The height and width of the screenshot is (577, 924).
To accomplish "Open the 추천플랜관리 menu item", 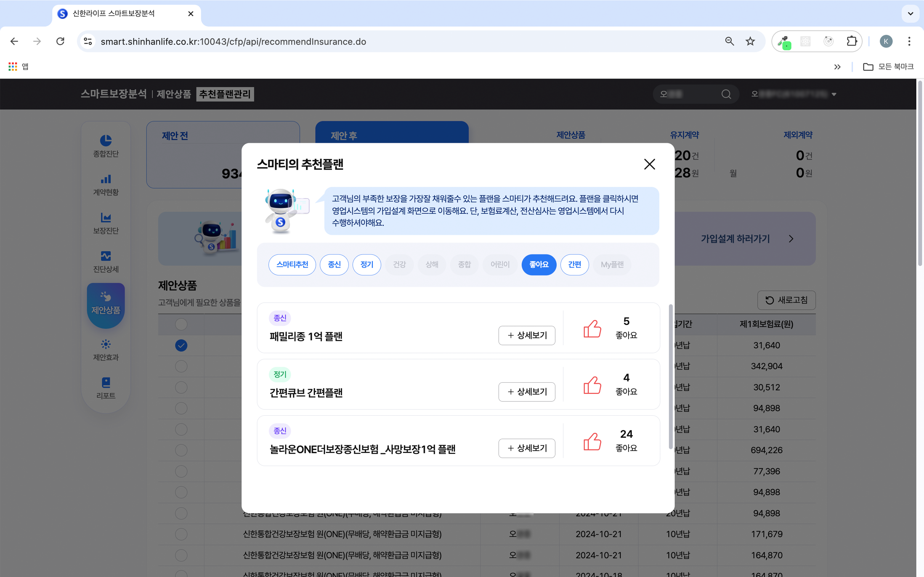I will 225,94.
